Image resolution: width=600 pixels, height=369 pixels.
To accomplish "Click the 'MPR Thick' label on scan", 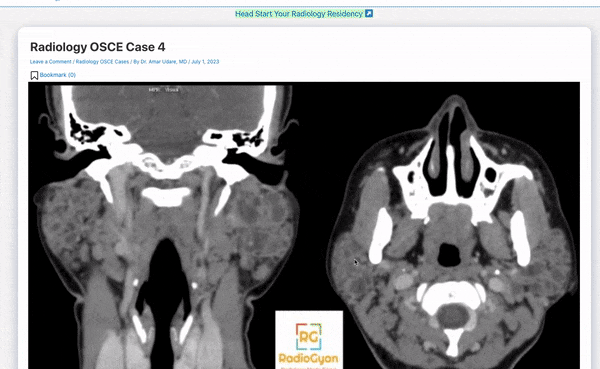I will tap(164, 90).
